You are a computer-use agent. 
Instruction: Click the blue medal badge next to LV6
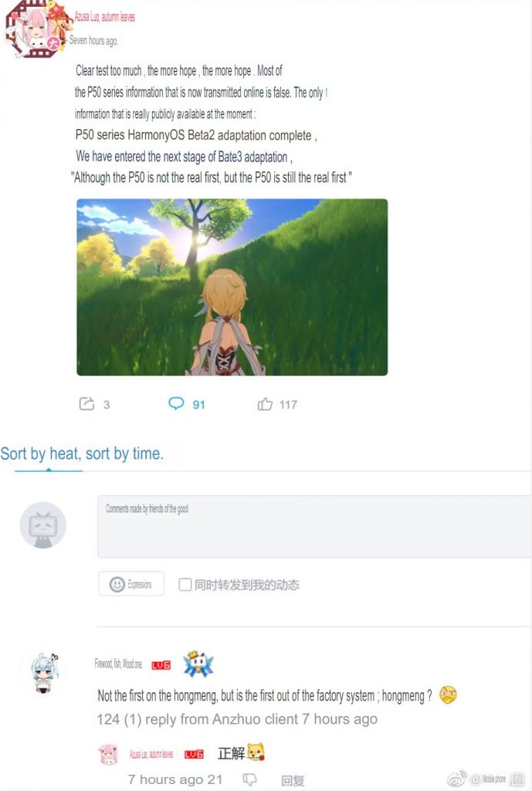pyautogui.click(x=198, y=664)
